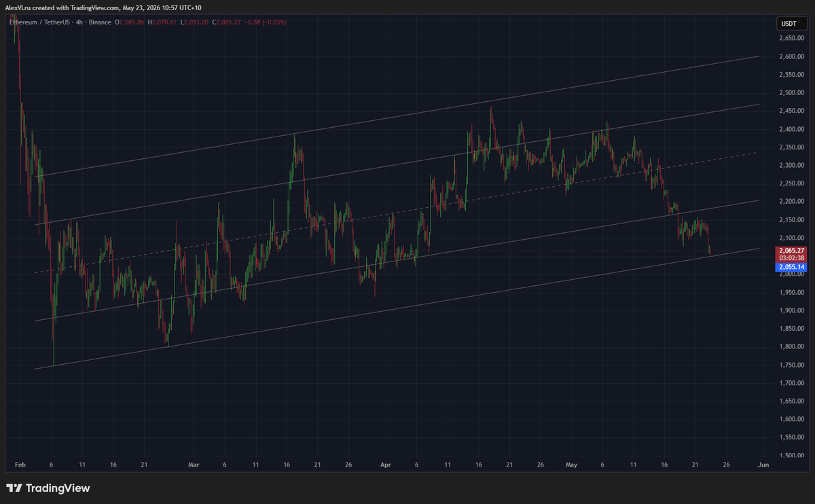Click the 1,950.00 price axis label
Screen dimensions: 815x504
tap(791, 292)
